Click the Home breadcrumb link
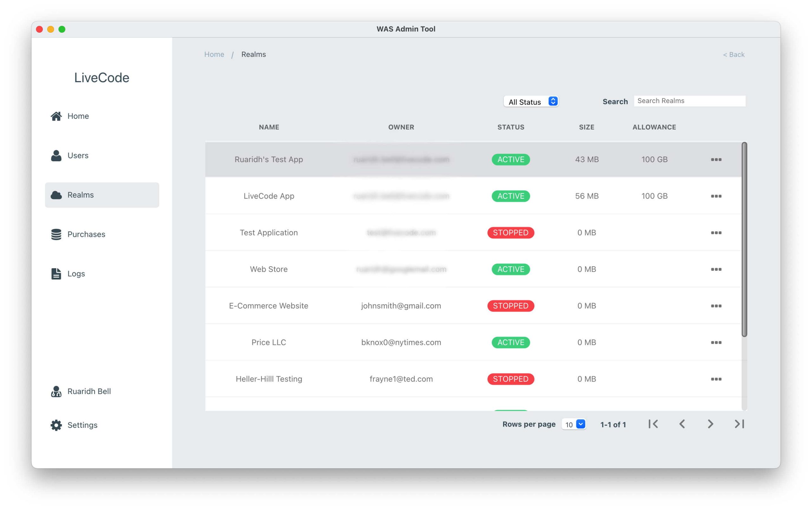 coord(214,55)
